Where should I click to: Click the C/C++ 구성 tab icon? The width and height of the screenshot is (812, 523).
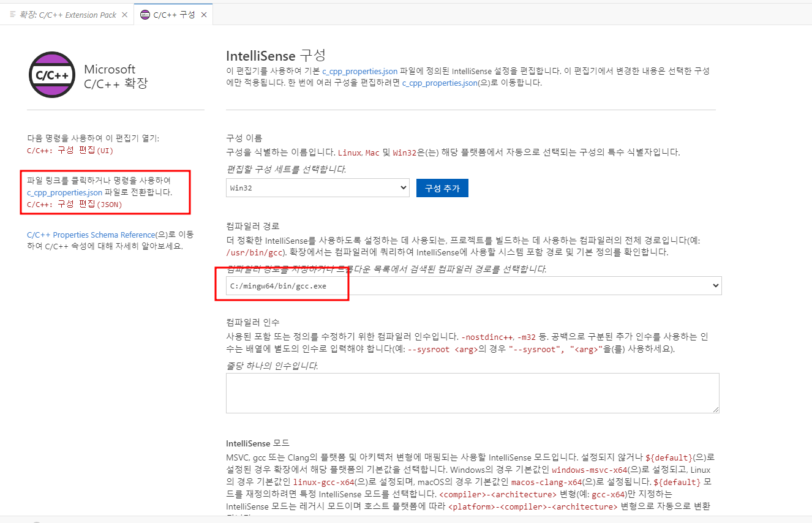point(145,15)
